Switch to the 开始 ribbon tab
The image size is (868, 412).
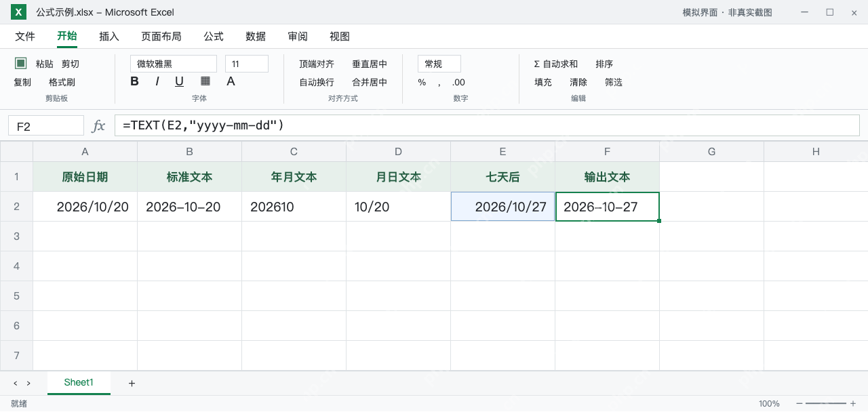67,37
